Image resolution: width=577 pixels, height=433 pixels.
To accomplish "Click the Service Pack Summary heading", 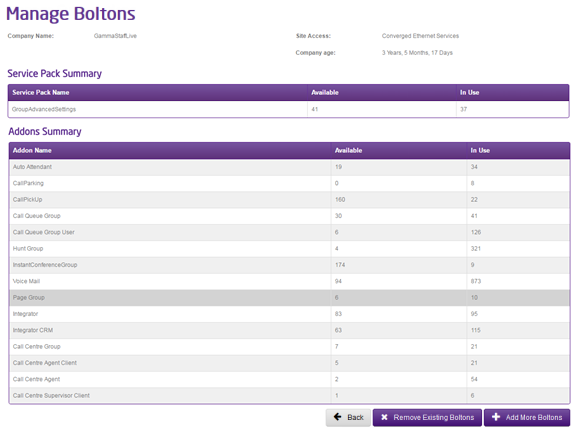I will [54, 74].
